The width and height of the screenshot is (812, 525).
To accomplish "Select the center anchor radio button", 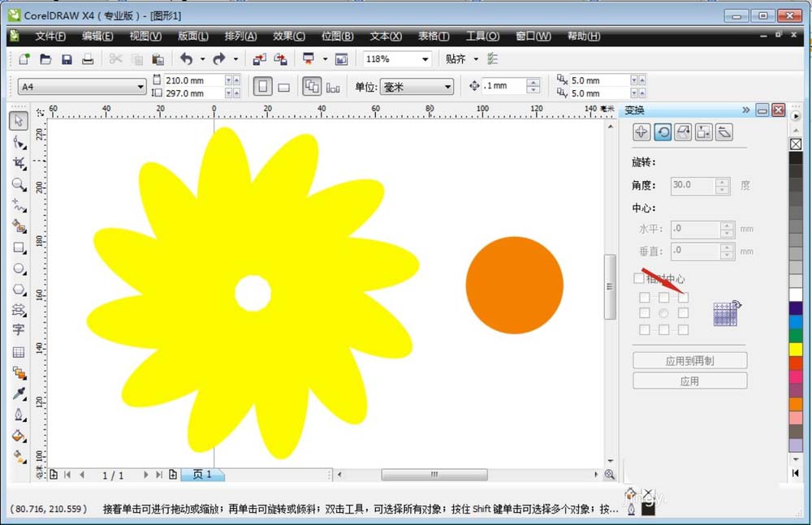I will 663,313.
